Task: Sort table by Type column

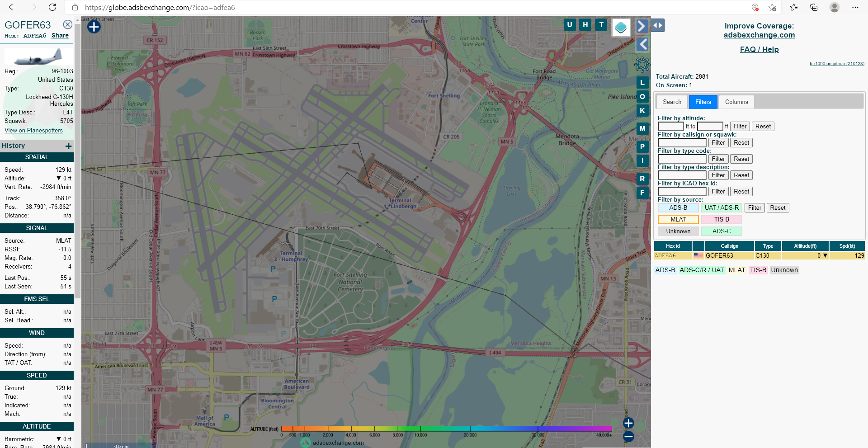Action: [768, 246]
